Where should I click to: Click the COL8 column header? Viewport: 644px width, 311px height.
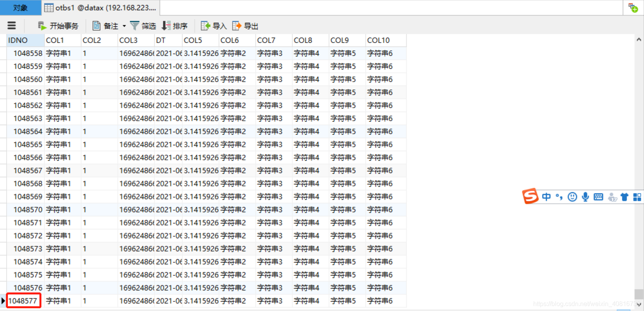(x=310, y=40)
